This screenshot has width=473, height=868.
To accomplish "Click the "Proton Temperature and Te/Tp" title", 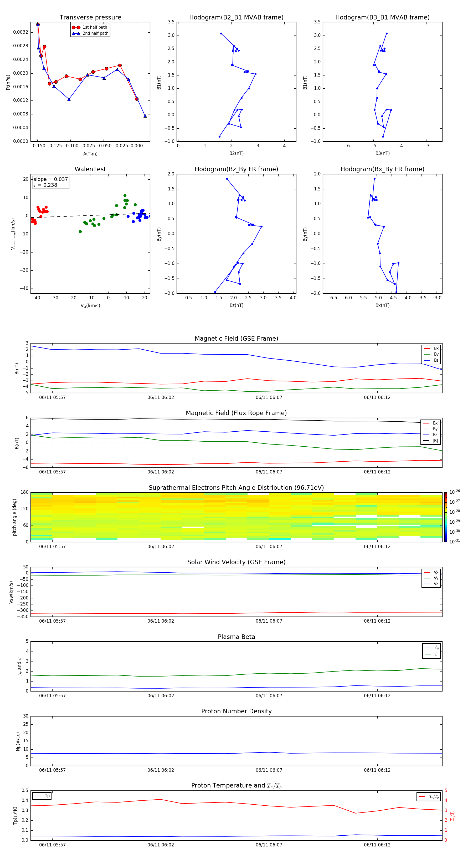I will tap(236, 786).
